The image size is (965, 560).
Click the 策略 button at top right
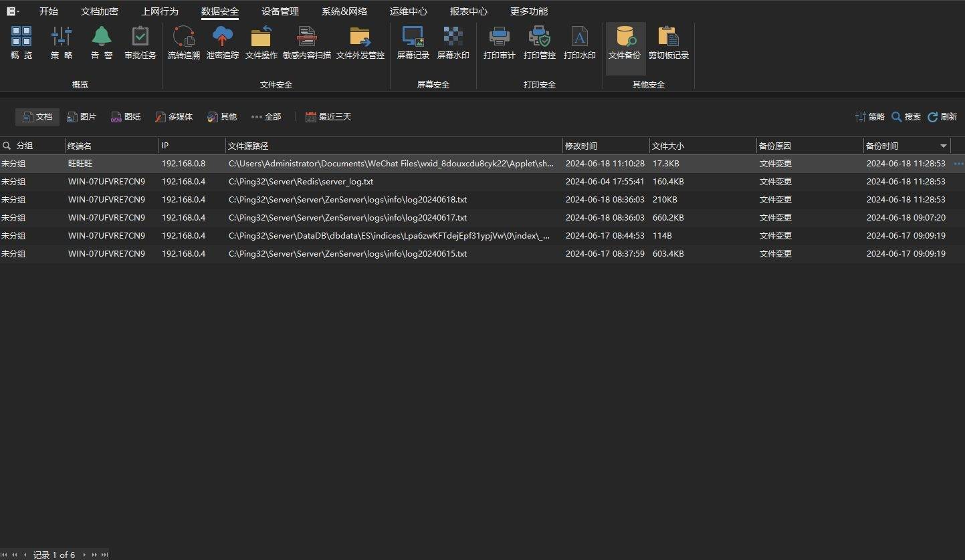pos(870,117)
